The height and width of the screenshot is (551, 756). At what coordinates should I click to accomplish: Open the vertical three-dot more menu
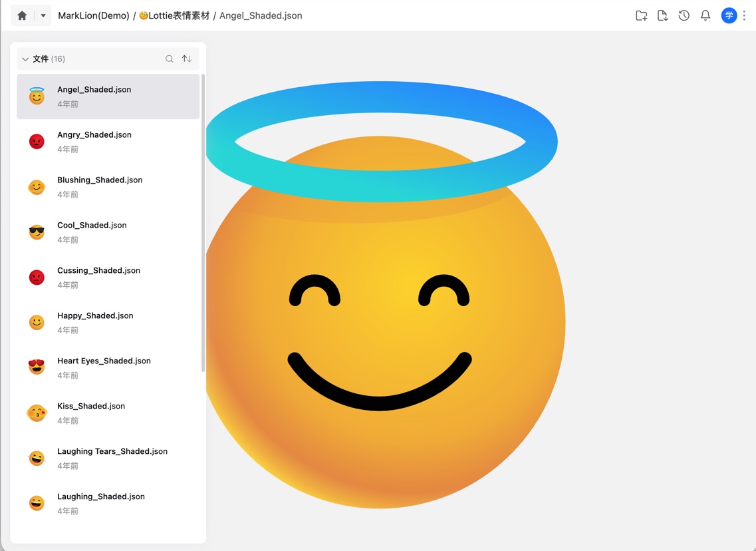pyautogui.click(x=745, y=15)
